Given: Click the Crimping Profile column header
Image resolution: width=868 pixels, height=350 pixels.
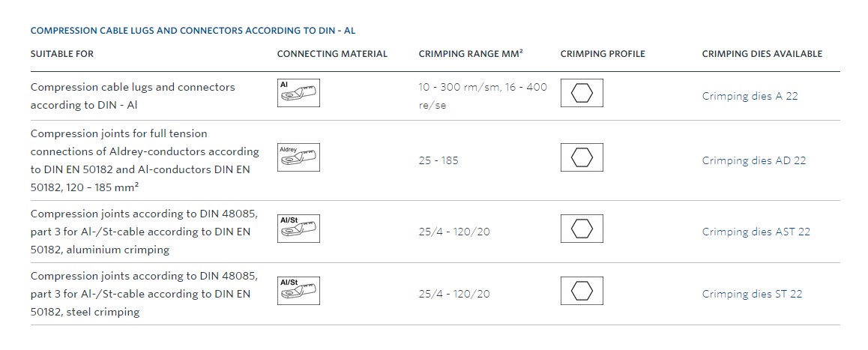Looking at the screenshot, I should [x=603, y=54].
